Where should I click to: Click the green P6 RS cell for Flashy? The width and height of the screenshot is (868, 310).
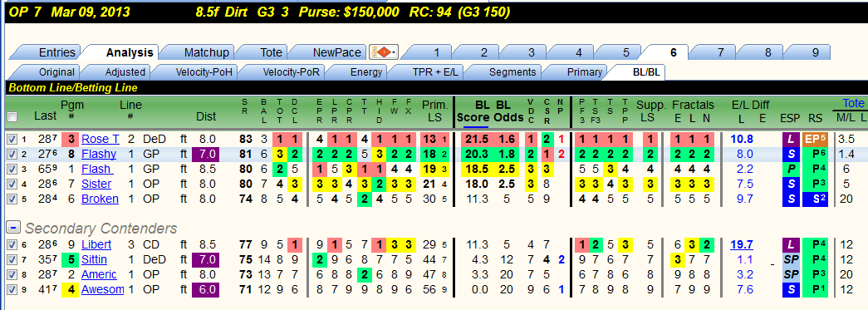click(x=816, y=154)
